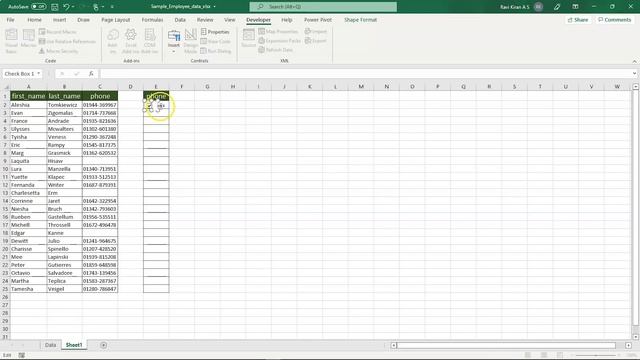The image size is (640, 360).
Task: Click Run Dialog
Action: 216,51
